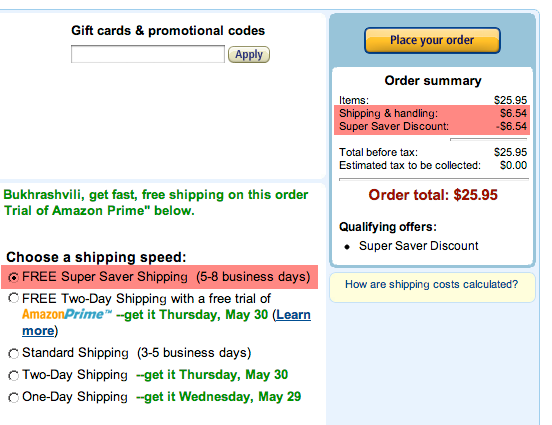552x425 pixels.
Task: Click the Total before tax row
Action: click(433, 152)
